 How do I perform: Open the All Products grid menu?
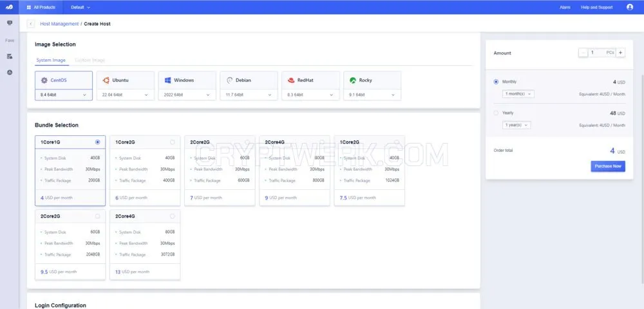point(29,7)
